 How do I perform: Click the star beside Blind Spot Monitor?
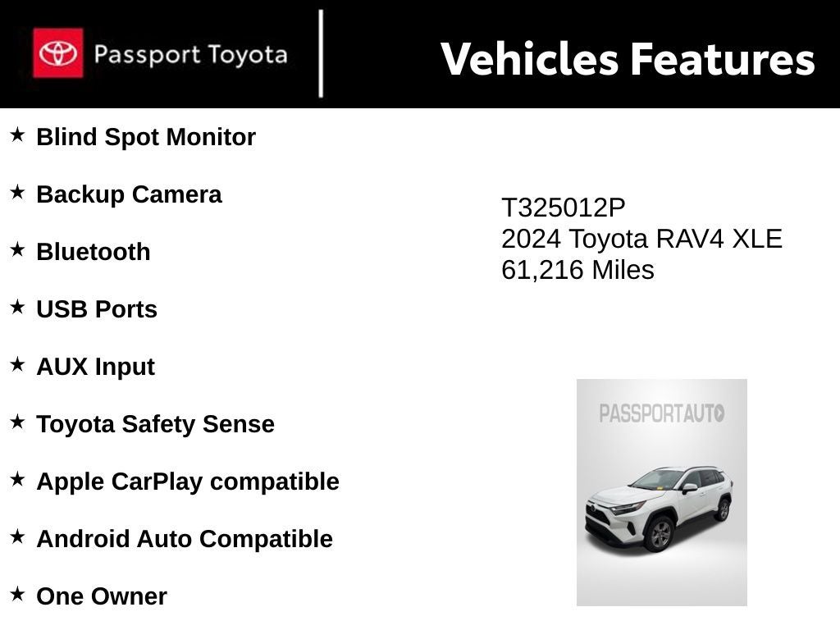pyautogui.click(x=17, y=135)
